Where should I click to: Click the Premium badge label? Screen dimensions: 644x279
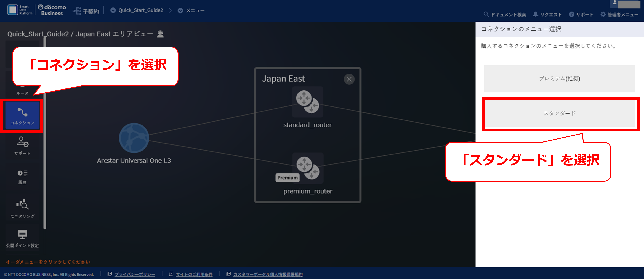click(287, 178)
